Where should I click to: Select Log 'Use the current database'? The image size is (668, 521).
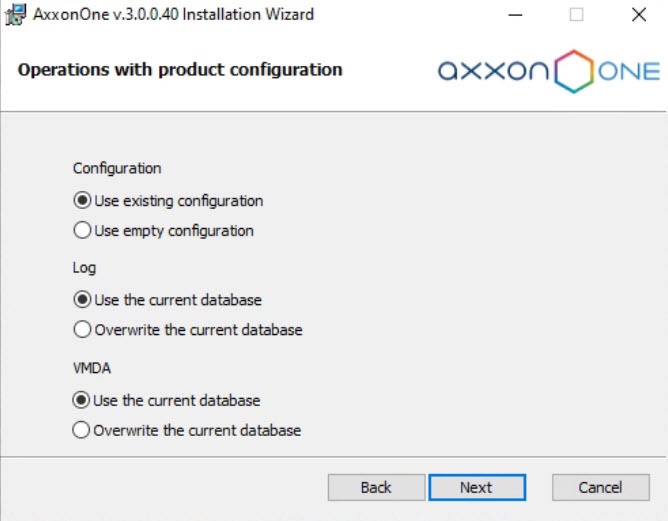(x=82, y=300)
